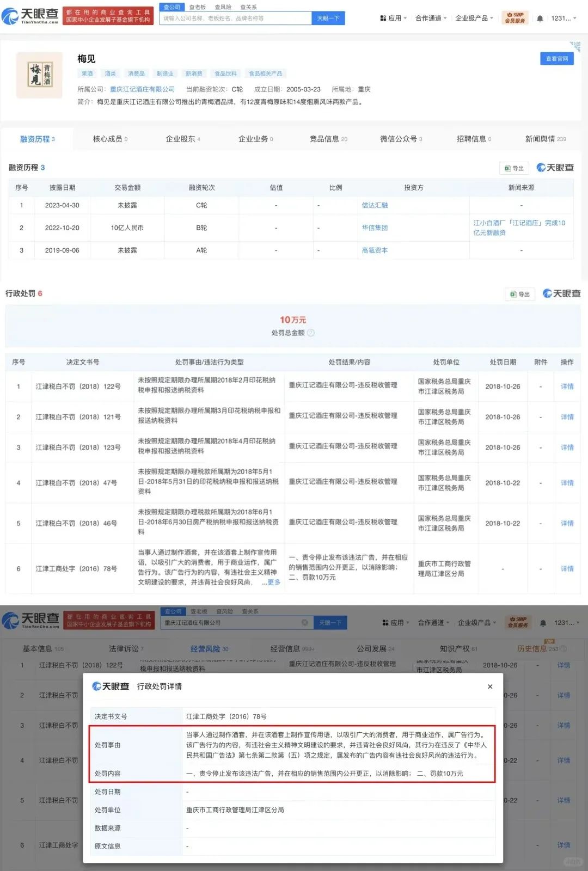
Task: Open the 经营风险 tab on lower page
Action: (x=209, y=649)
